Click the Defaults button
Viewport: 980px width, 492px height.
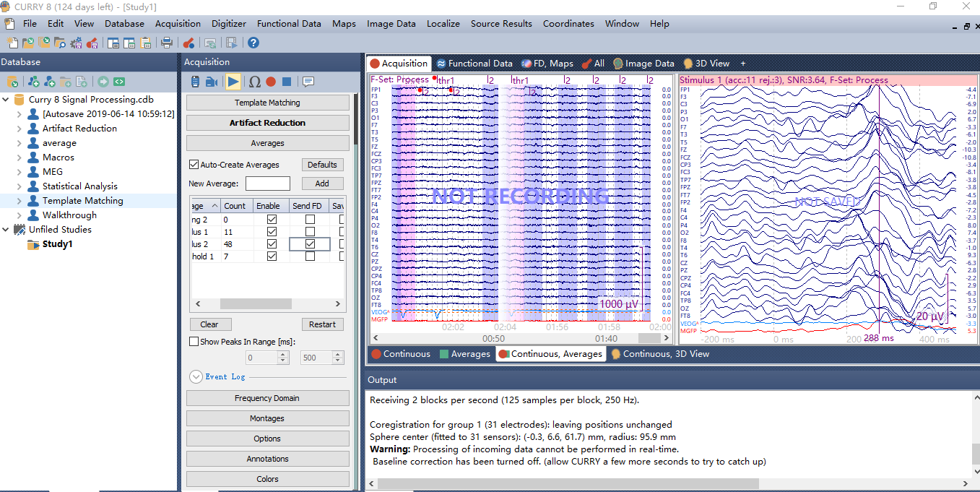[322, 165]
